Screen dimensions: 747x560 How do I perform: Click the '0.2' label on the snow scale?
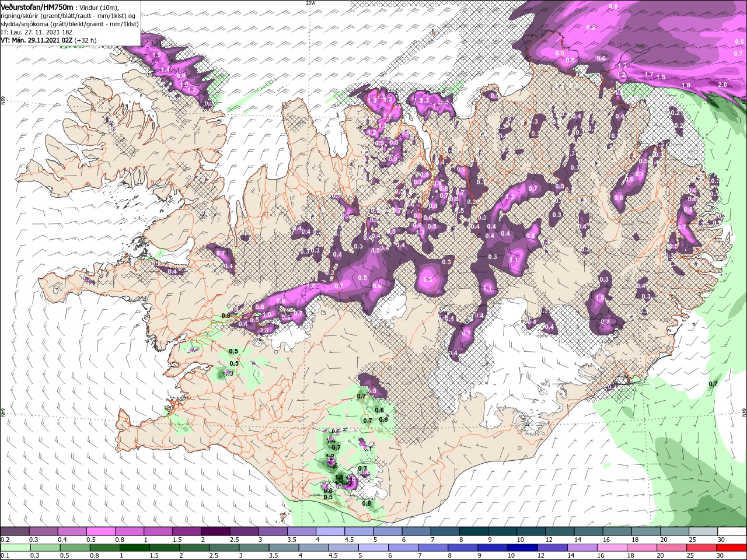(5, 540)
